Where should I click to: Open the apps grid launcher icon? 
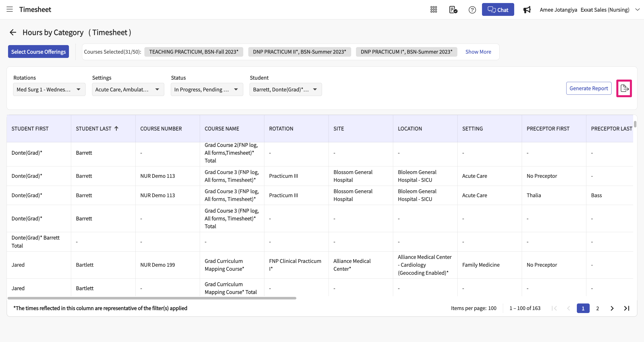(x=433, y=10)
